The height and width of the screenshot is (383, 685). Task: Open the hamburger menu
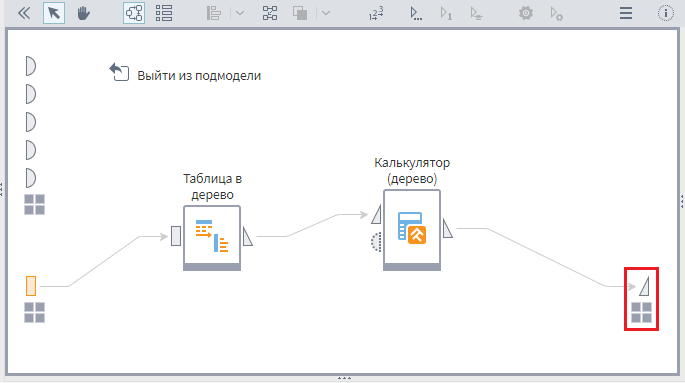pyautogui.click(x=626, y=13)
